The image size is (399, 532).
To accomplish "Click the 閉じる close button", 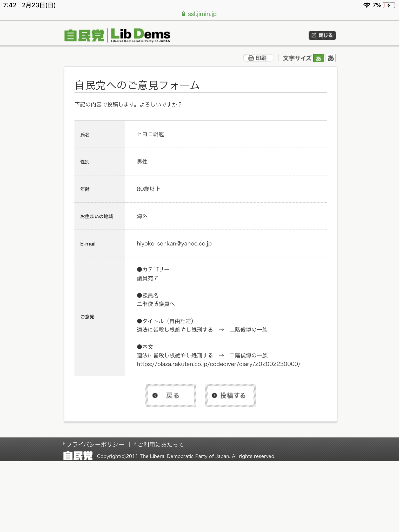I will pos(322,35).
